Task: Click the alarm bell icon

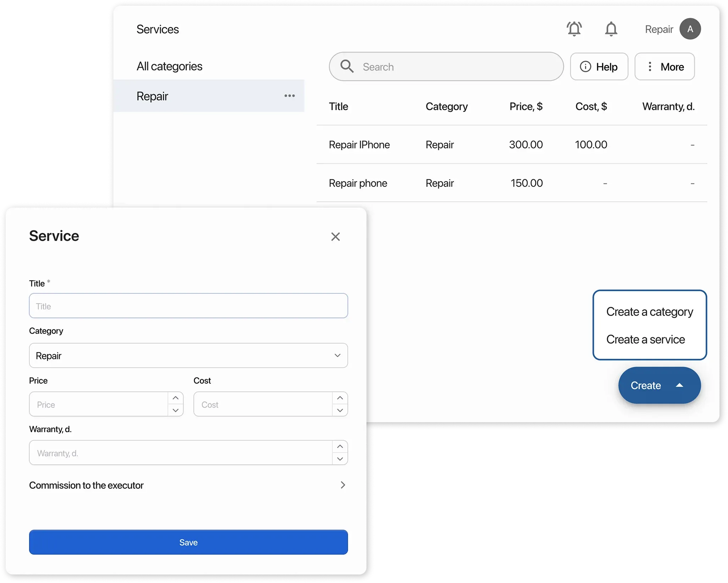Action: (574, 29)
